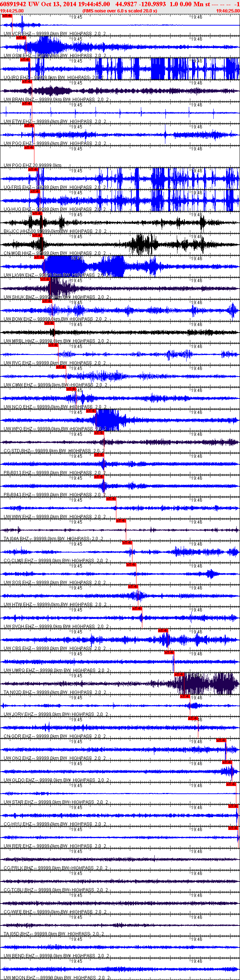Select the "TA N02D BHZ" station label
The height and width of the screenshot is (980, 240).
point(18,693)
